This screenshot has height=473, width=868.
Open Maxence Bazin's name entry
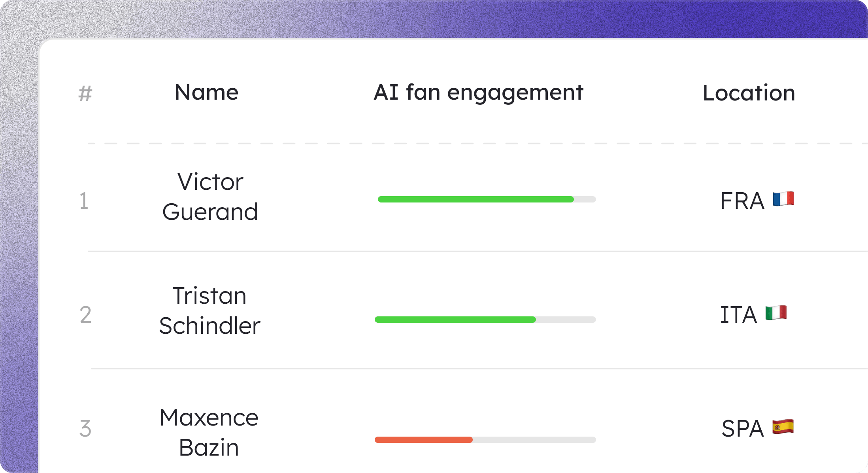coord(209,432)
